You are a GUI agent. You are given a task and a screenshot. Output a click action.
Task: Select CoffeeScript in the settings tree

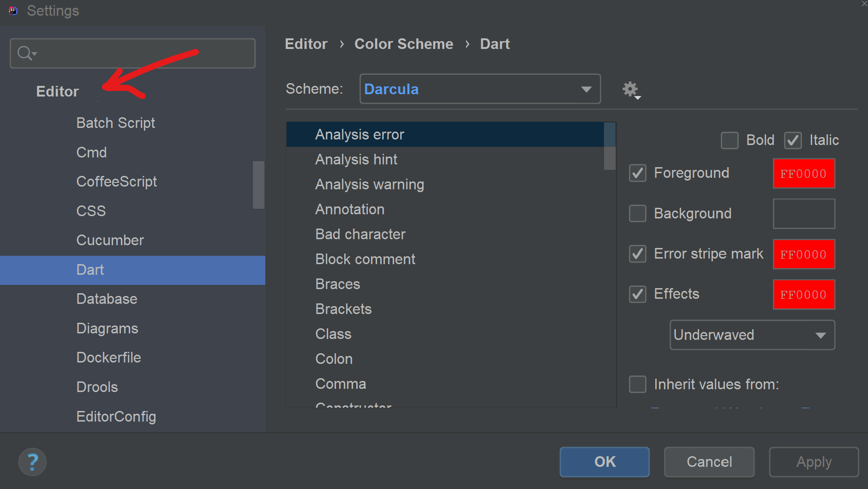click(117, 181)
